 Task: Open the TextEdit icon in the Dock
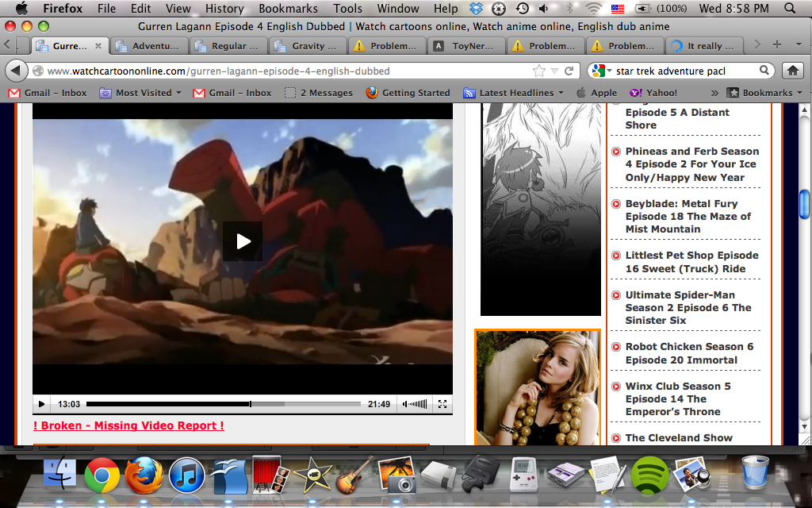[x=607, y=474]
